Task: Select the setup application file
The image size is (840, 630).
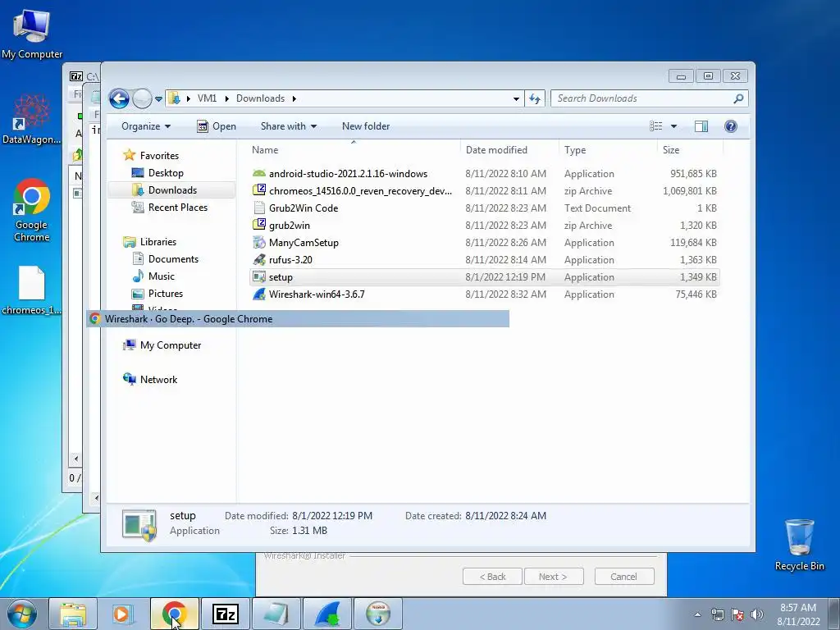Action: 484,277
